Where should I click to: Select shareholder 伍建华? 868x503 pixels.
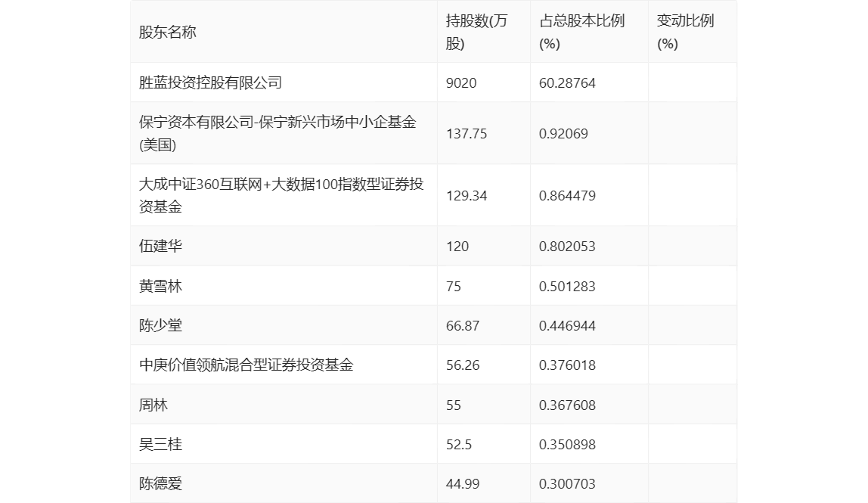(160, 246)
